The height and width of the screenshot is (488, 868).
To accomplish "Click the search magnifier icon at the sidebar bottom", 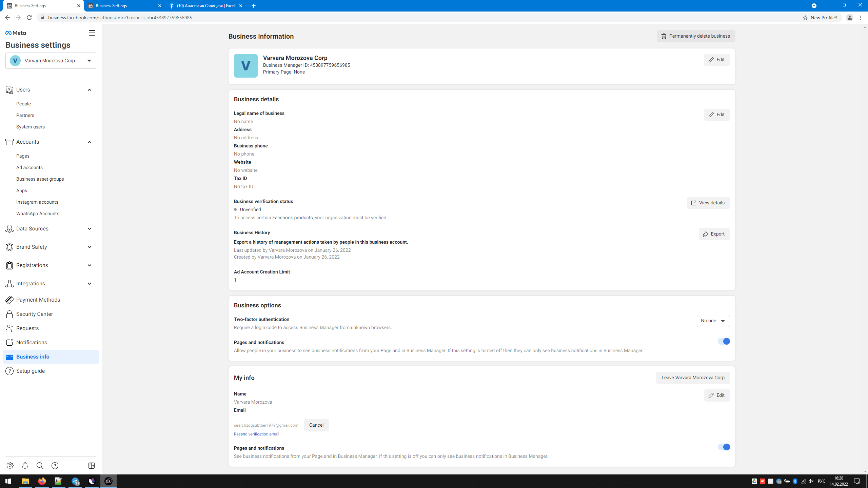I will coord(40,466).
